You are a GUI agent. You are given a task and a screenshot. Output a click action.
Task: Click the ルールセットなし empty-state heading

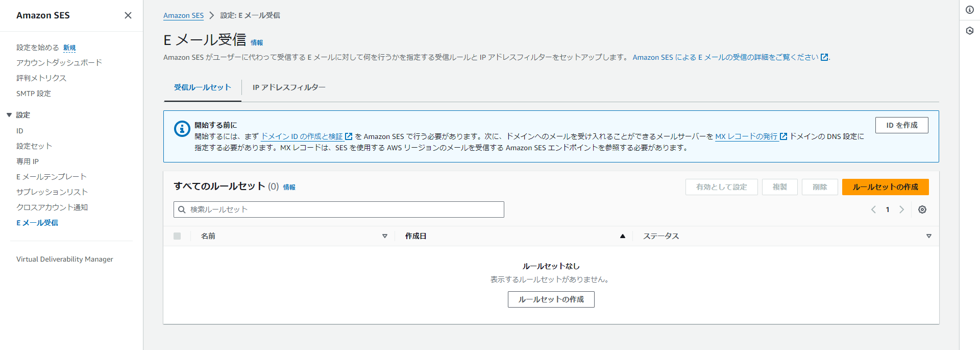coord(551,266)
